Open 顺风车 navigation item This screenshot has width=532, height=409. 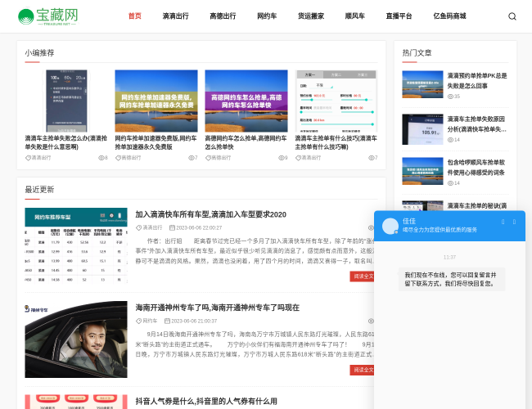click(355, 16)
